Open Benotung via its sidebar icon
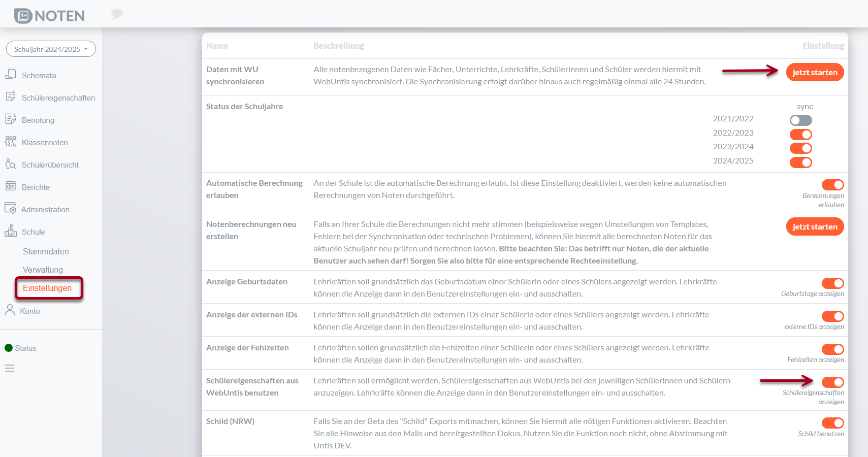 click(11, 119)
